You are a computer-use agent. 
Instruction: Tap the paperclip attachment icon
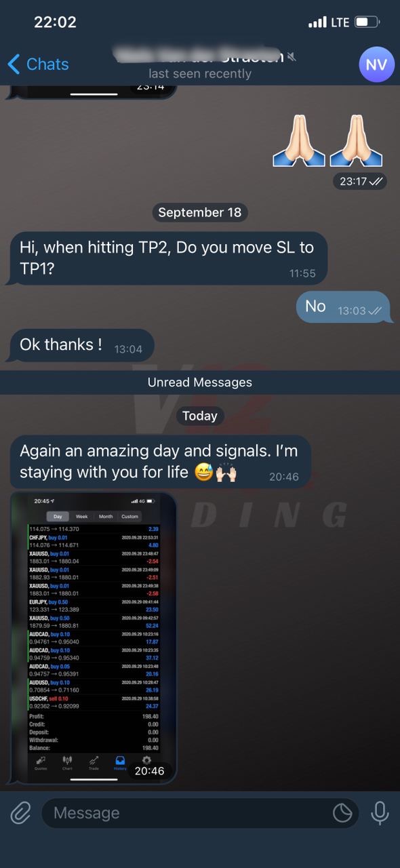[21, 812]
